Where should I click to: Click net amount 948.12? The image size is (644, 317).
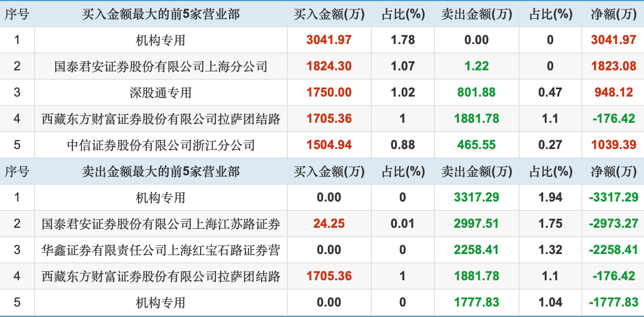coord(614,92)
